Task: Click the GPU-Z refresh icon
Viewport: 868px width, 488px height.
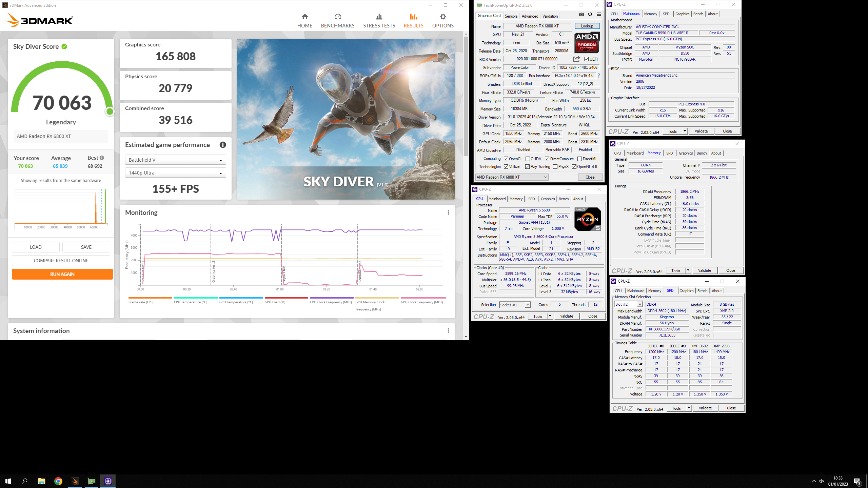Action: click(x=590, y=15)
